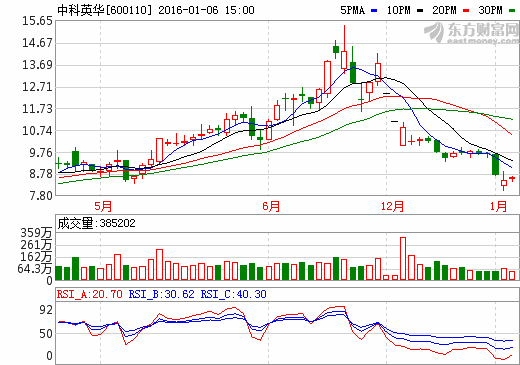The width and height of the screenshot is (520, 365).
Task: Click the timestamp 2016-01-06 15:00
Action: pos(206,10)
